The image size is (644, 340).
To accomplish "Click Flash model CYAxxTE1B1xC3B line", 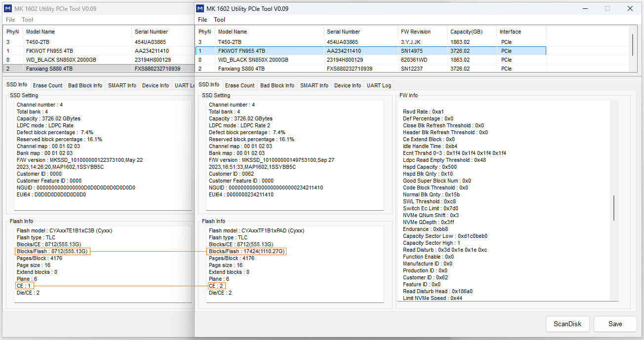I will click(x=65, y=230).
